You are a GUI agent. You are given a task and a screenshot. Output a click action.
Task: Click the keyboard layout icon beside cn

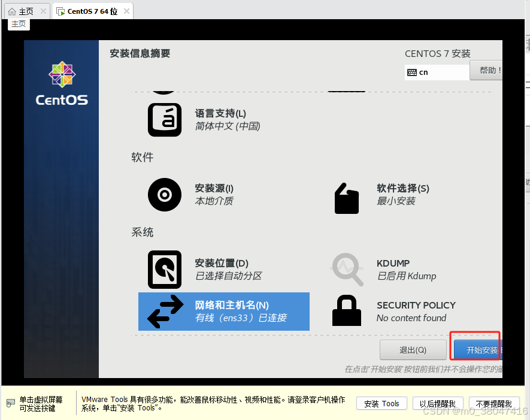click(411, 72)
